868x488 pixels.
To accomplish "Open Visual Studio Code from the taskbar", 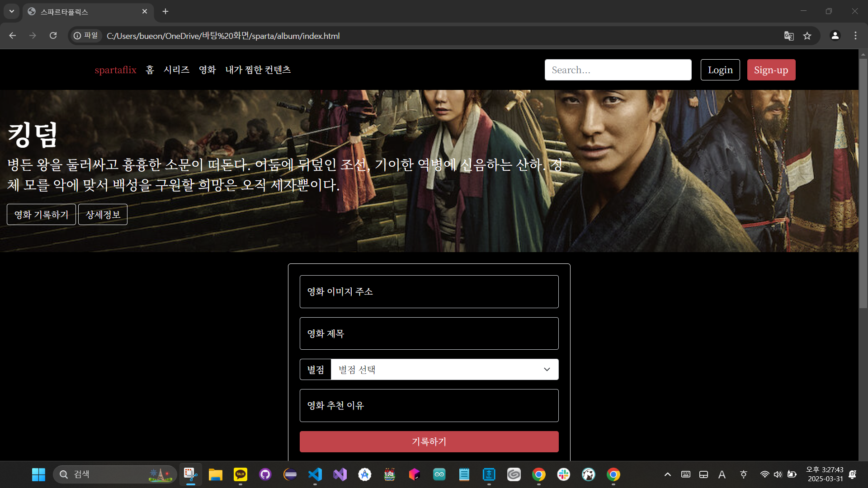I will 315,474.
